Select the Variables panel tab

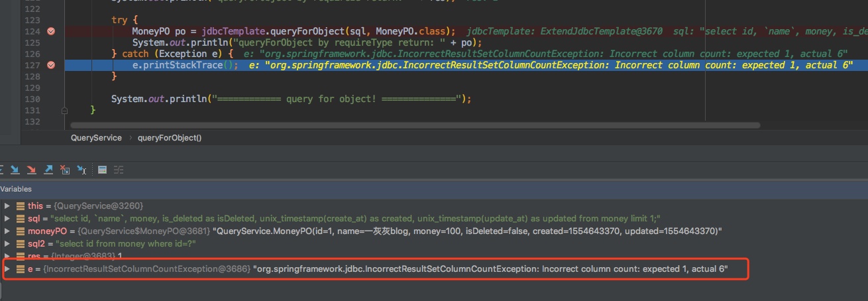click(16, 189)
